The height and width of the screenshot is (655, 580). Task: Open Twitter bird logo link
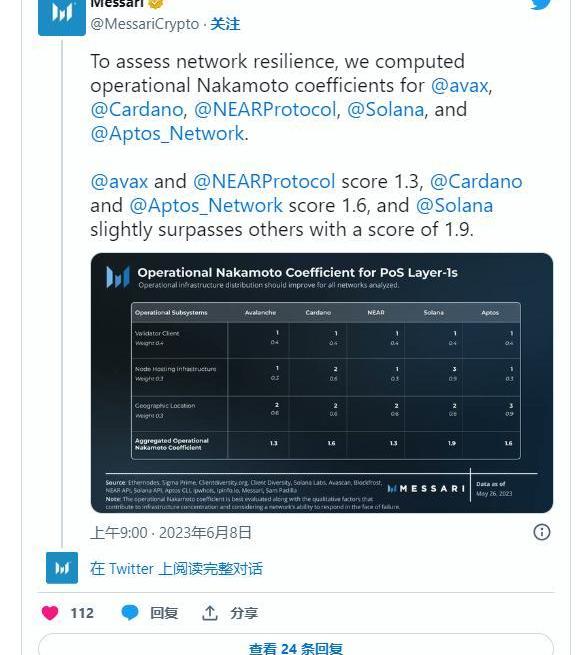coord(542,4)
